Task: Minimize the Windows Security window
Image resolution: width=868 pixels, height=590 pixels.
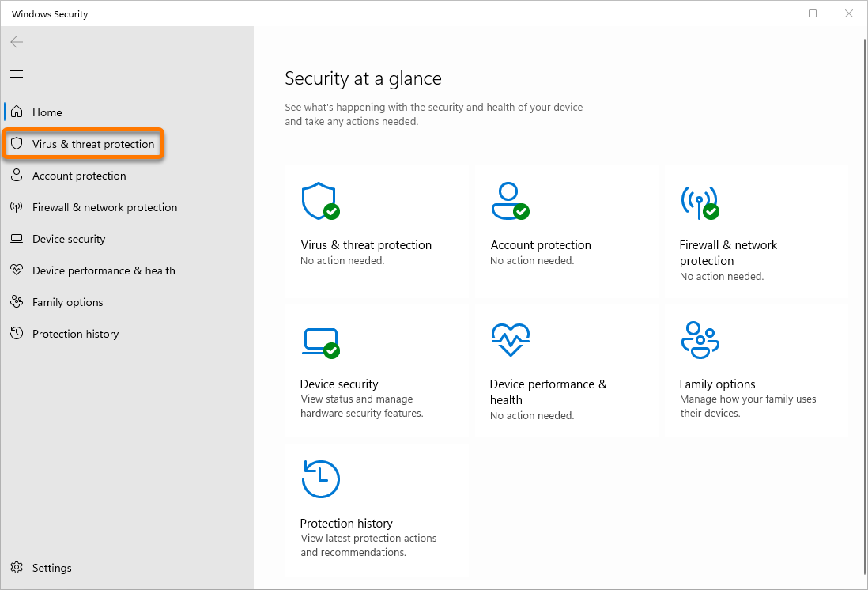Action: (x=776, y=13)
